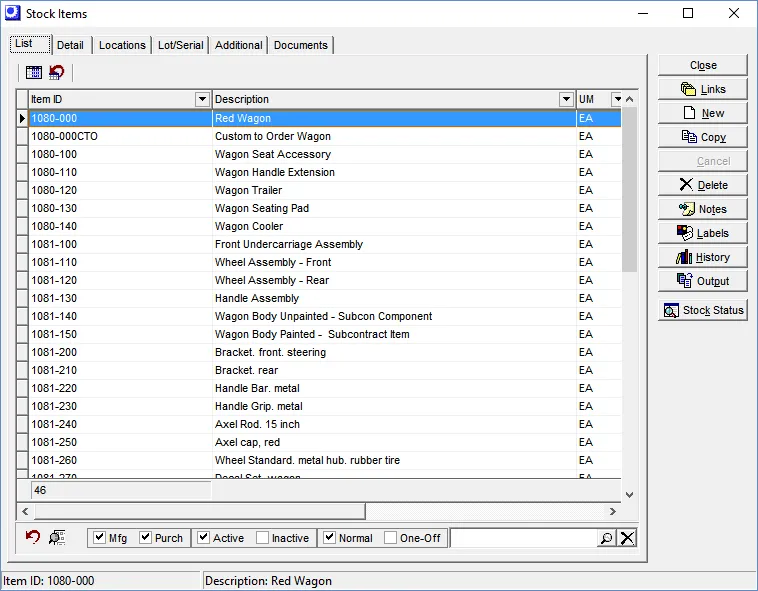Click the find/binoculars icon left of the Mfg checkbox

pos(57,537)
